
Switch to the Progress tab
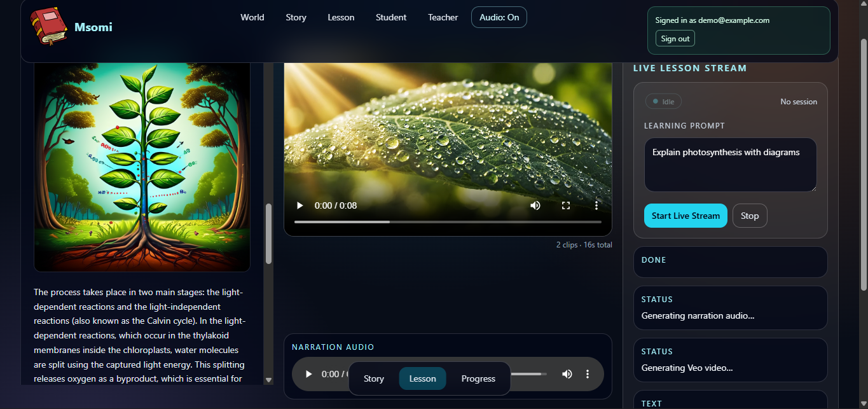478,378
